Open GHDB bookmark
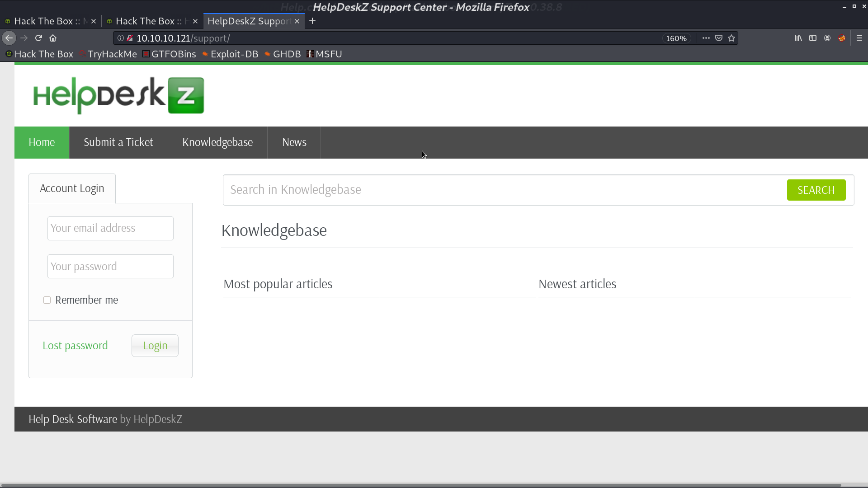The height and width of the screenshot is (488, 868). 283,54
